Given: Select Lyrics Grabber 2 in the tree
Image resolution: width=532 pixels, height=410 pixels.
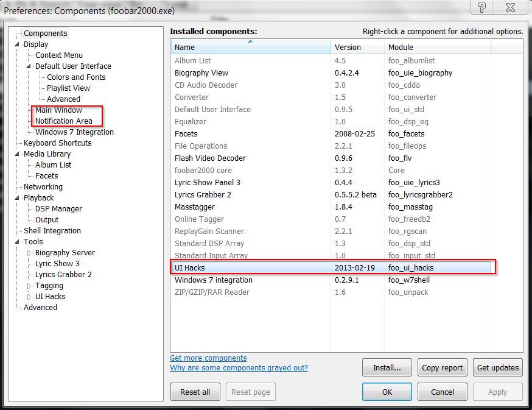Looking at the screenshot, I should (x=63, y=275).
